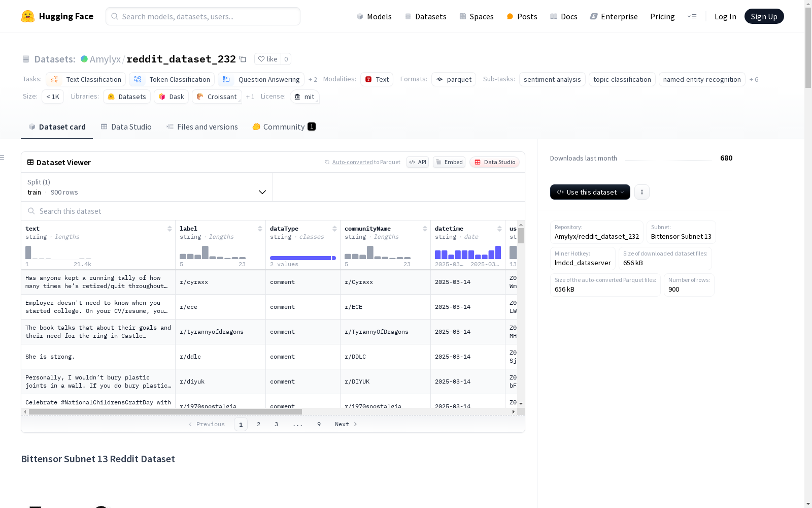Open the Files and versions tab
The width and height of the screenshot is (812, 508).
pyautogui.click(x=202, y=127)
